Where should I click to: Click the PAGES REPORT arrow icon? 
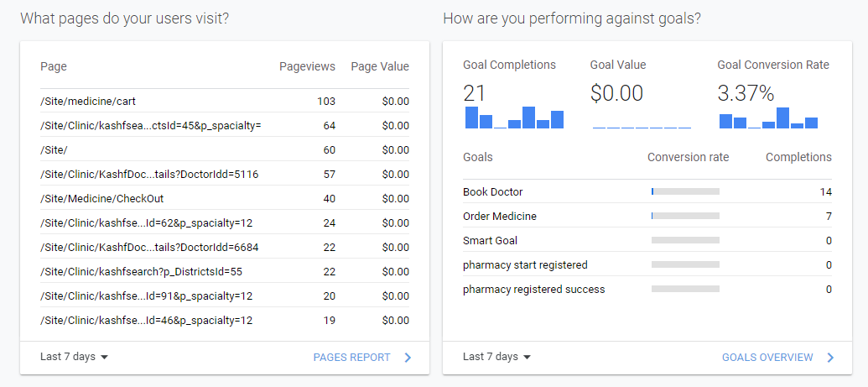(x=408, y=358)
